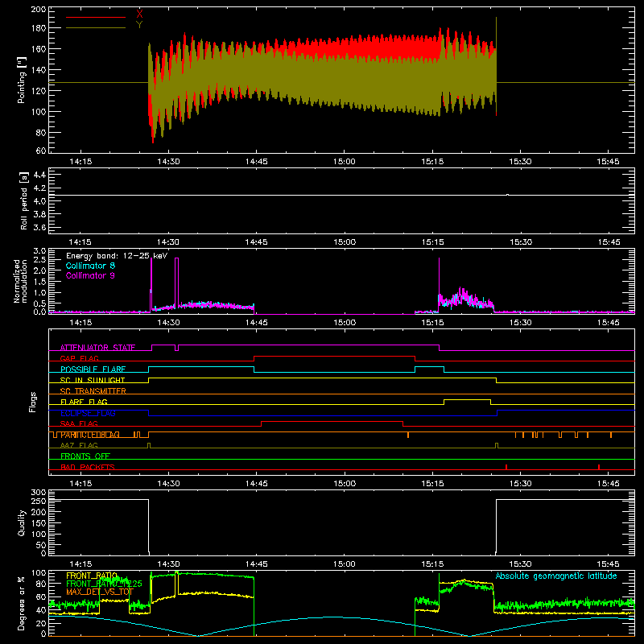Click 15:30 label under the Quality plot

coord(520,564)
